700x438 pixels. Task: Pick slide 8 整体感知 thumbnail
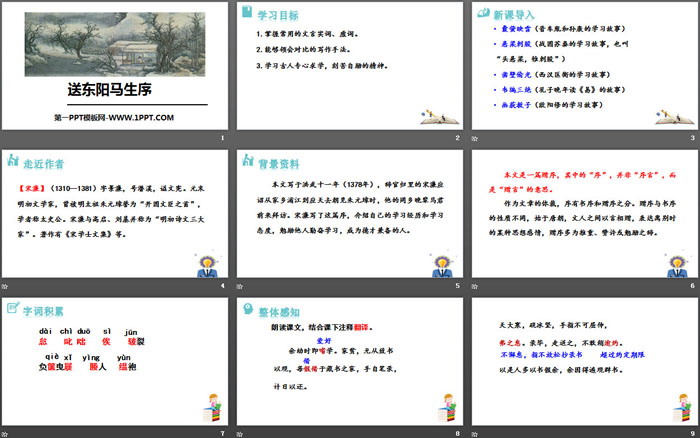coord(350,361)
